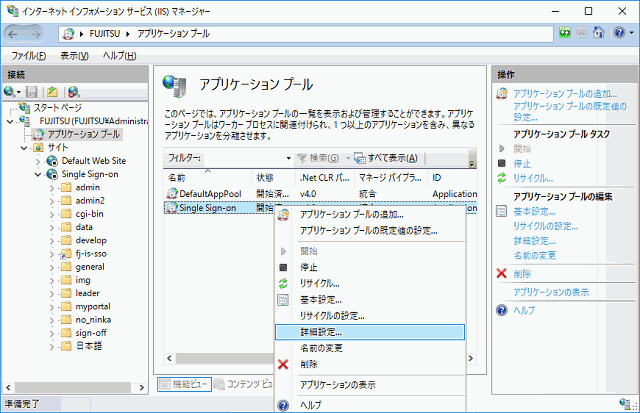Click 基本設定... link in Actions pane

pos(534,211)
